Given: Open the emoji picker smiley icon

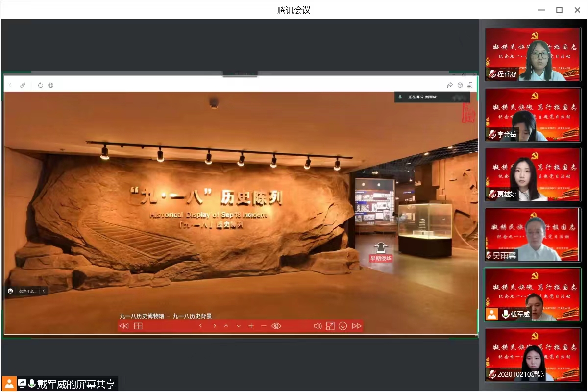Looking at the screenshot, I should tap(10, 291).
